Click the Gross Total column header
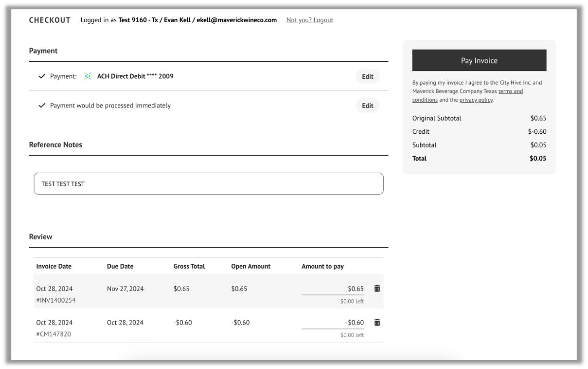This screenshot has height=369, width=588. tap(188, 266)
